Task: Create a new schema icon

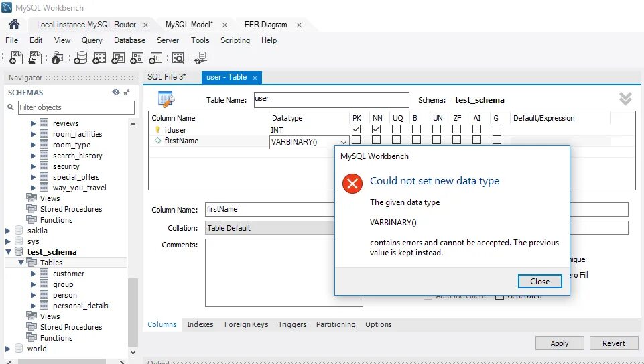Action: coord(80,58)
